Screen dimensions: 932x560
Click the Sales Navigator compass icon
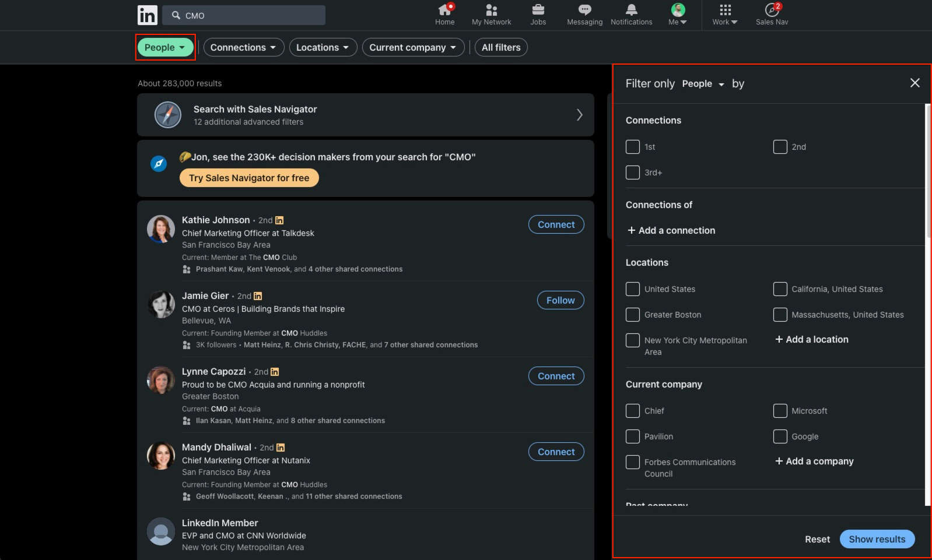tap(168, 115)
